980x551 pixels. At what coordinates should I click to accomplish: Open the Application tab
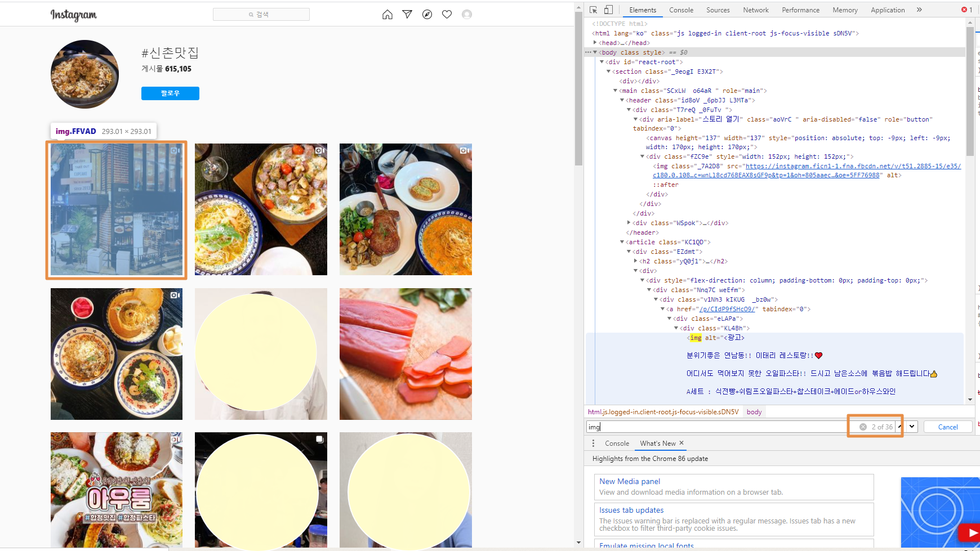click(x=888, y=10)
